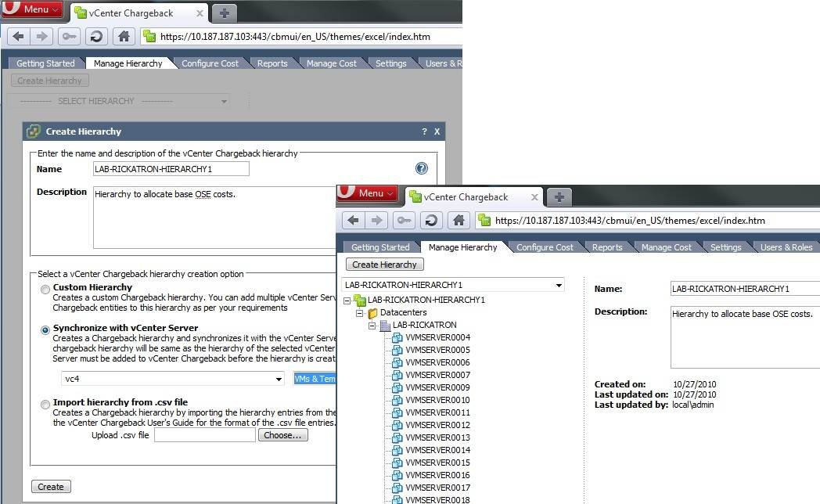Click the VVMSERVER0004 virtual machine icon
Viewport: 820px width, 504px height.
(397, 337)
